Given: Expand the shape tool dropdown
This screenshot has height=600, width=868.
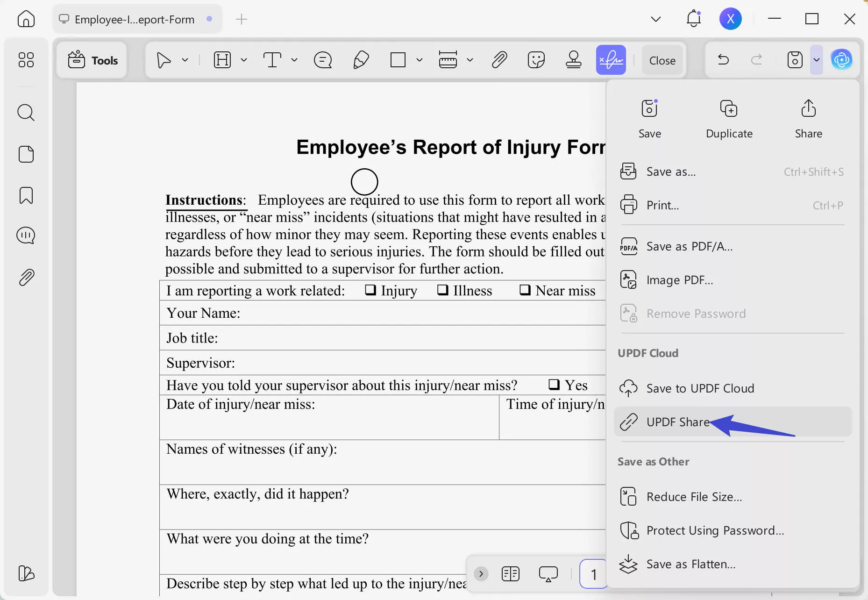Looking at the screenshot, I should coord(419,60).
